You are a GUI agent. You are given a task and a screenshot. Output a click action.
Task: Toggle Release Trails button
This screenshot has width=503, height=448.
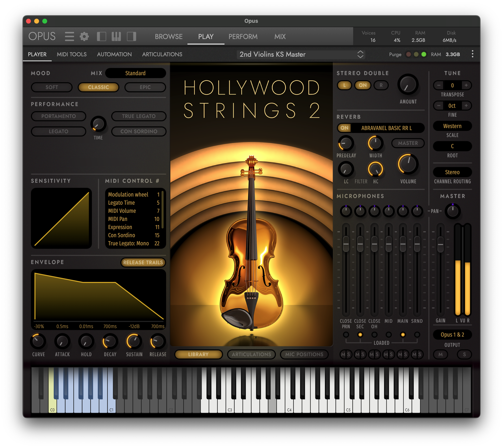(143, 262)
